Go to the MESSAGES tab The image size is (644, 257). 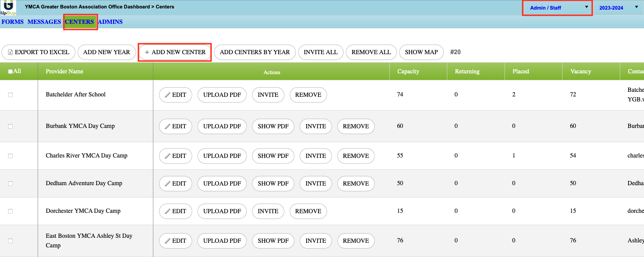click(44, 22)
